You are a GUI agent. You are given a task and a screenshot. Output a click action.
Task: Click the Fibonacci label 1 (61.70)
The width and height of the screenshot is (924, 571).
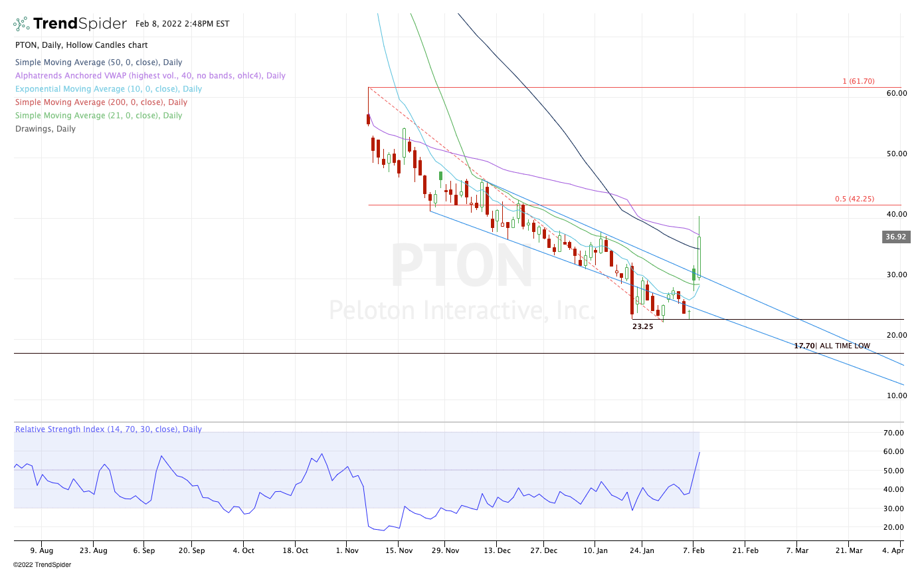(858, 81)
